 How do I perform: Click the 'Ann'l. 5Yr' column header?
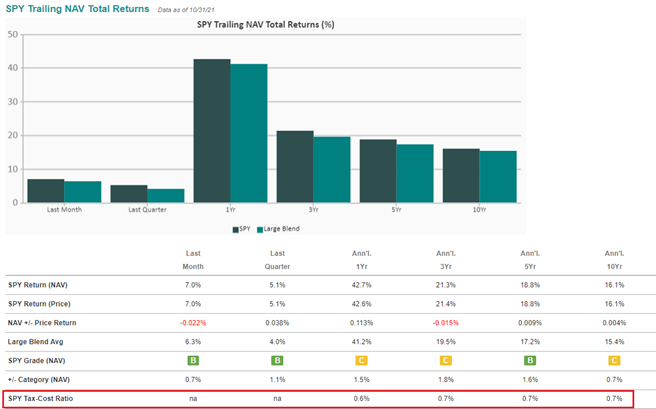click(x=530, y=260)
